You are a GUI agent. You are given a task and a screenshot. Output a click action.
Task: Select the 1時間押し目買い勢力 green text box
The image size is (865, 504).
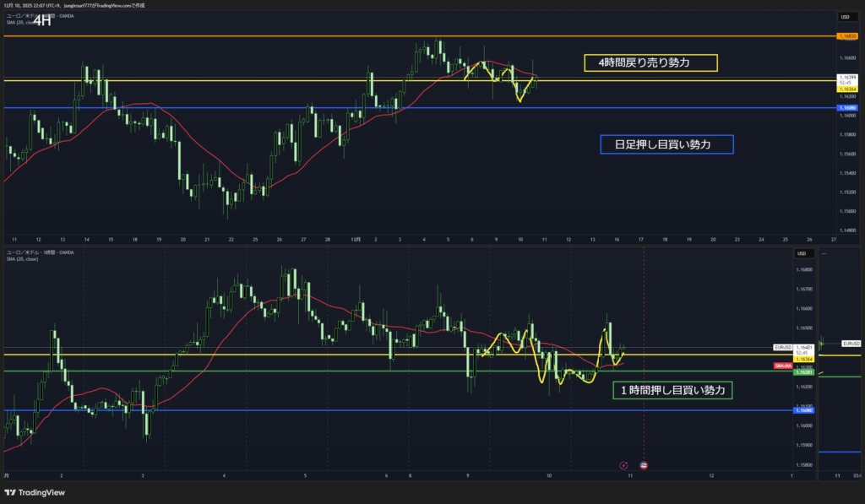[672, 390]
